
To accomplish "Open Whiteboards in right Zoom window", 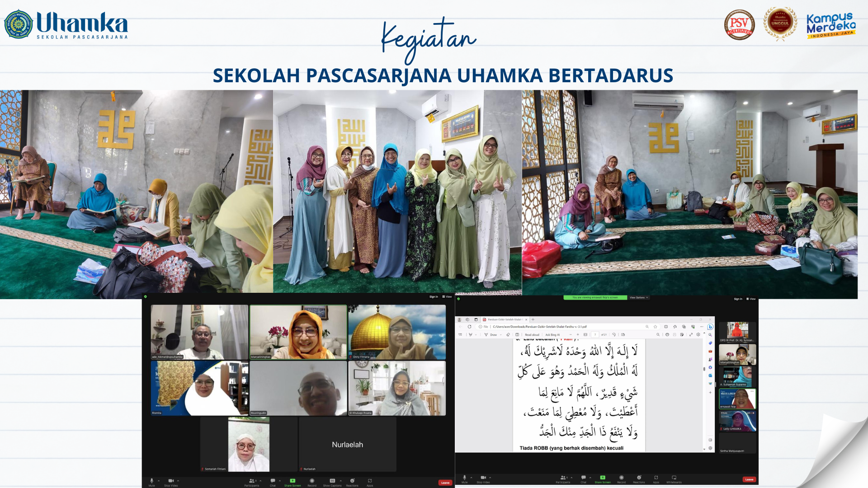I will tap(674, 478).
